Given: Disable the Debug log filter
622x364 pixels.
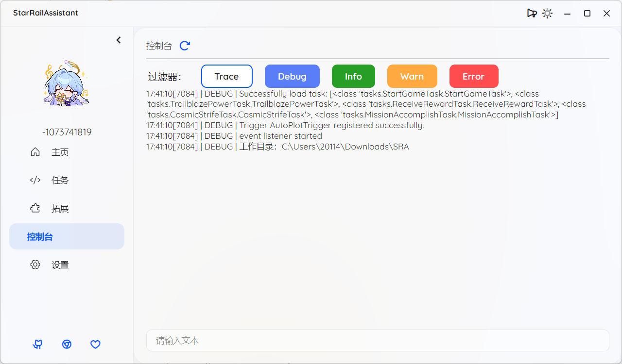Looking at the screenshot, I should 292,76.
